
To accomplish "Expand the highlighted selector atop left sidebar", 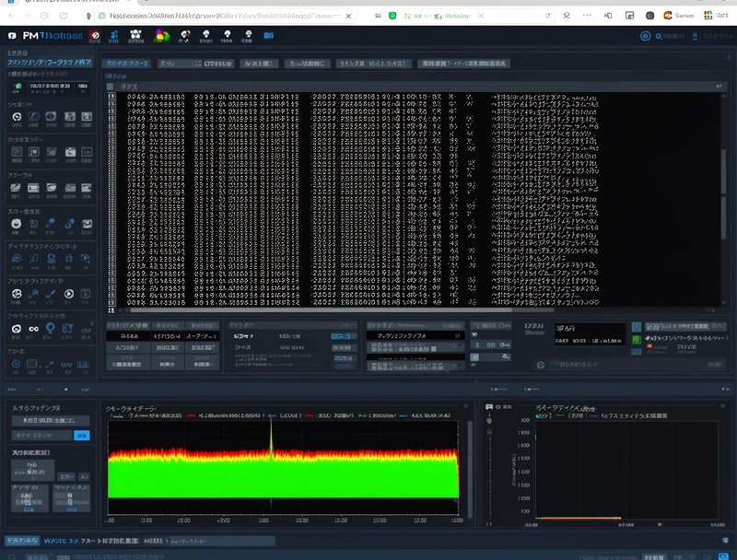I will click(x=49, y=62).
